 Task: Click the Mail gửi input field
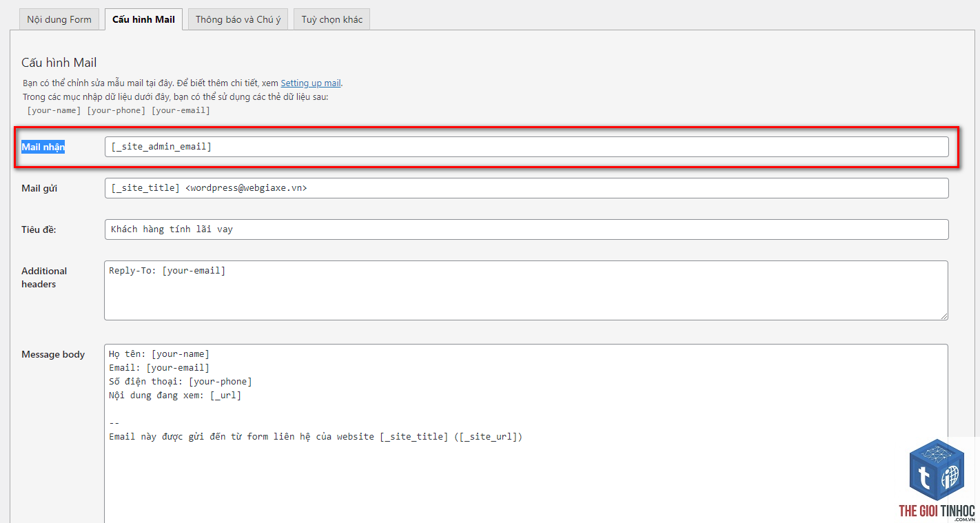(527, 188)
